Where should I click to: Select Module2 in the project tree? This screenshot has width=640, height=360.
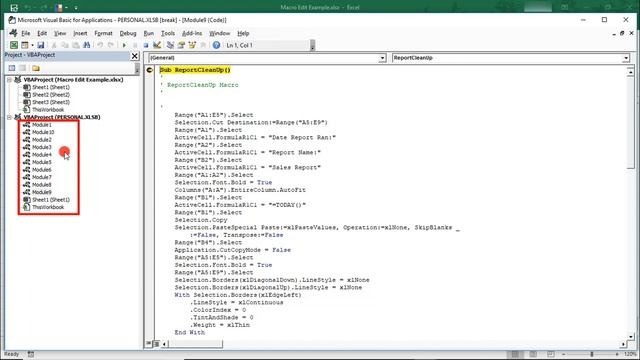point(42,140)
